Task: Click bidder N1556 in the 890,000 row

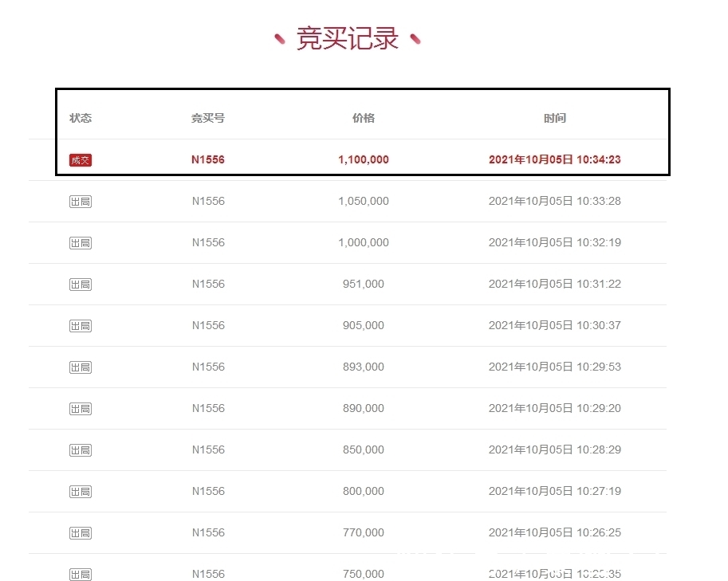Action: coord(208,408)
